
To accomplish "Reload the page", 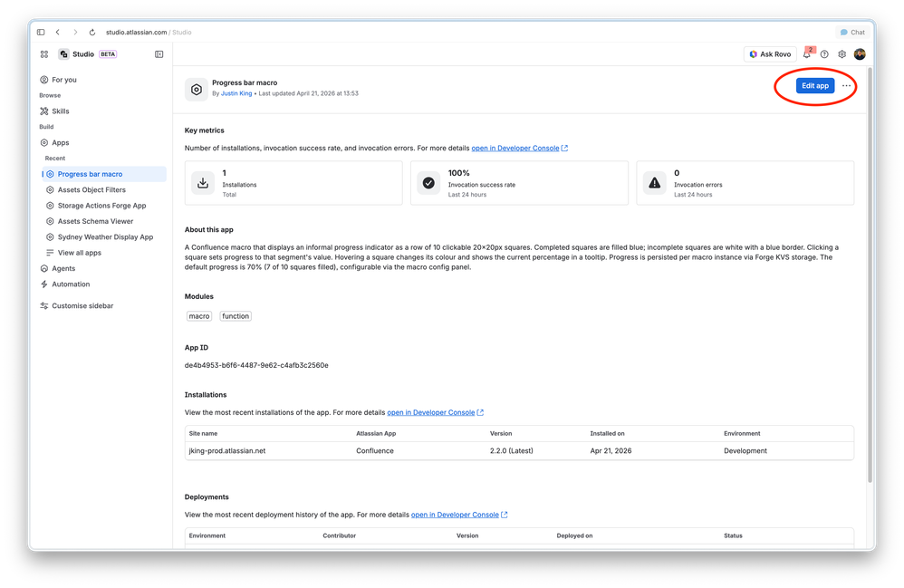I will click(92, 33).
